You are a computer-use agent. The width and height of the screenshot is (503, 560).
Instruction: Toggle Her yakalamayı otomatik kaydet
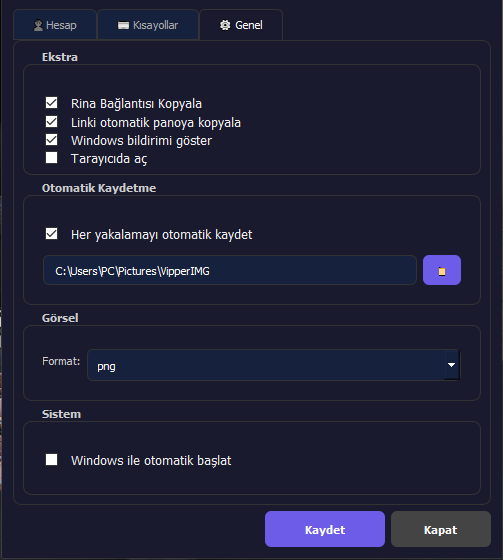click(51, 234)
